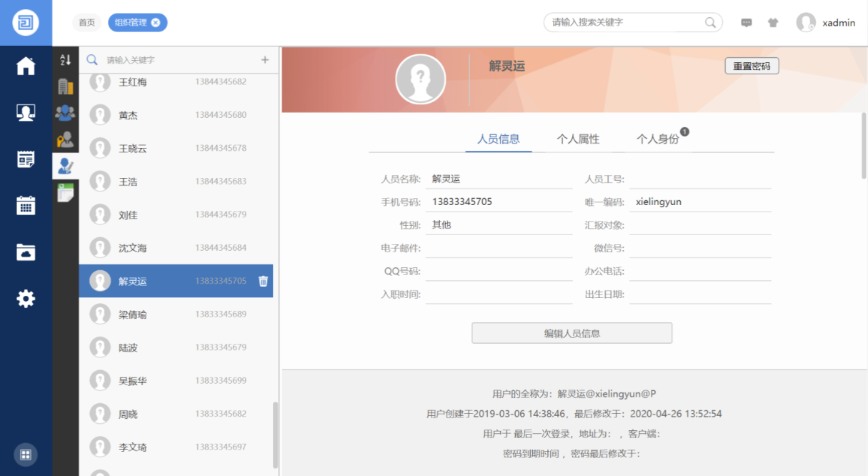Open the cloud folder icon in the sidebar
868x476 pixels.
pos(26,252)
